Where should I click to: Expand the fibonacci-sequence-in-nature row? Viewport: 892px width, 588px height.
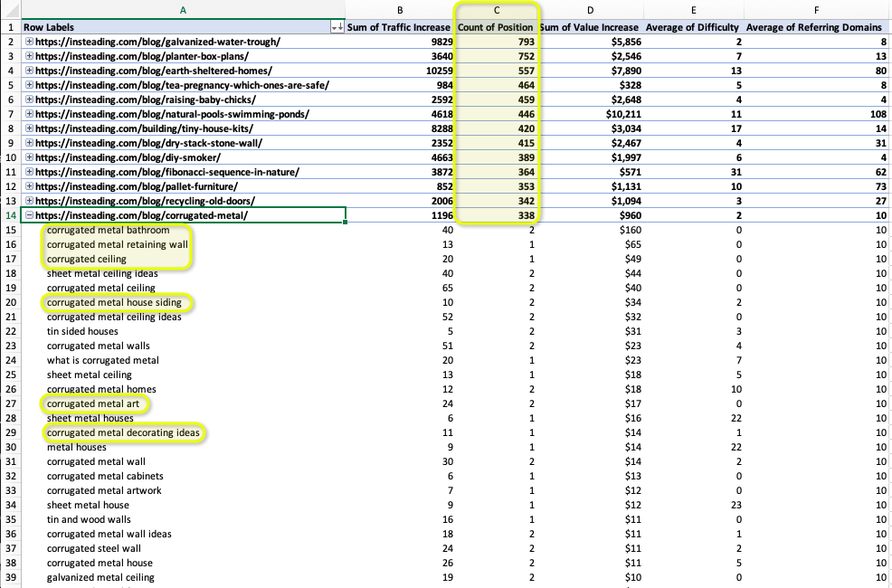point(29,172)
